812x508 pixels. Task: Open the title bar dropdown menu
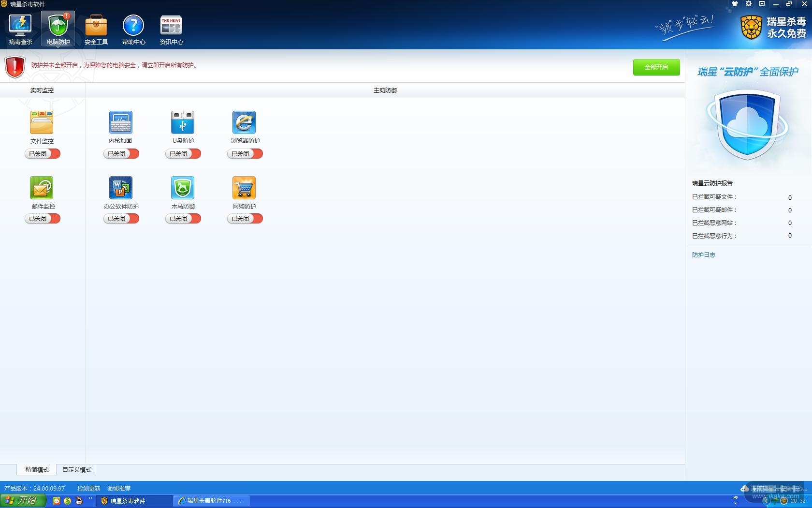click(762, 4)
